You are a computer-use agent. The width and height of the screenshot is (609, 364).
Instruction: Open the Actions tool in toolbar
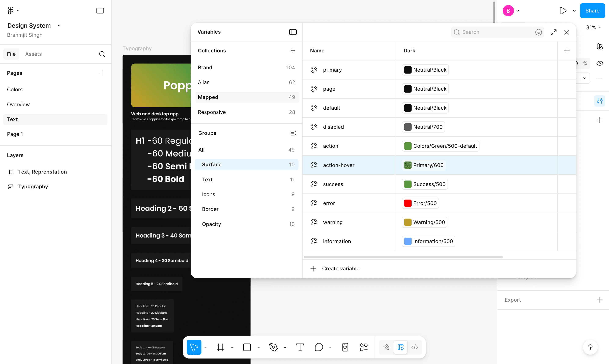[x=364, y=347]
